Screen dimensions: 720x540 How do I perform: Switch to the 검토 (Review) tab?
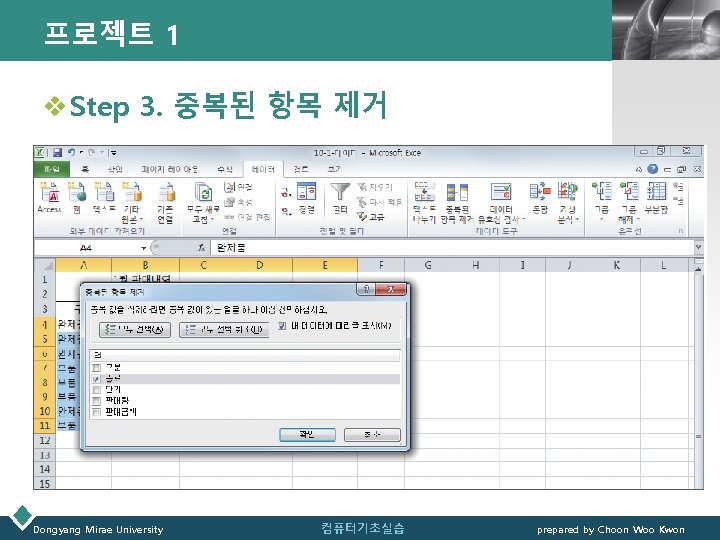coord(301,169)
